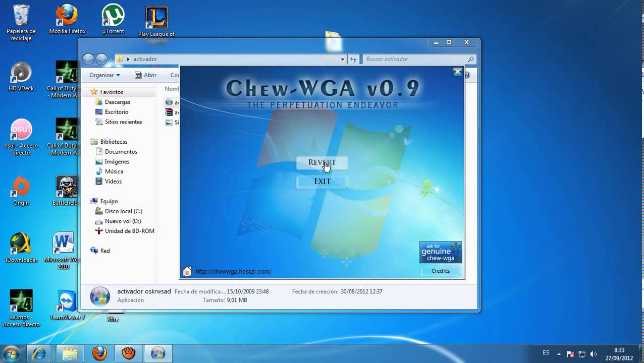Show hidden tray icons arrow
This screenshot has width=644, height=363.
pyautogui.click(x=559, y=354)
